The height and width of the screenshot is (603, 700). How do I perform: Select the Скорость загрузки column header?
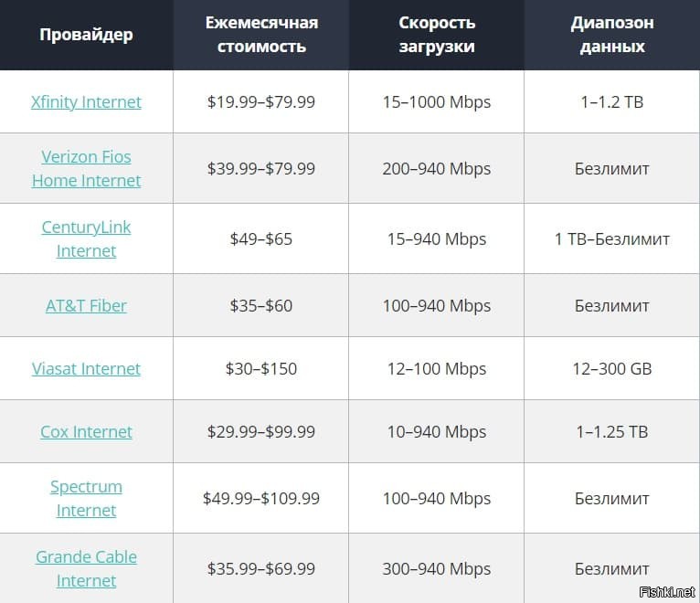click(x=437, y=35)
